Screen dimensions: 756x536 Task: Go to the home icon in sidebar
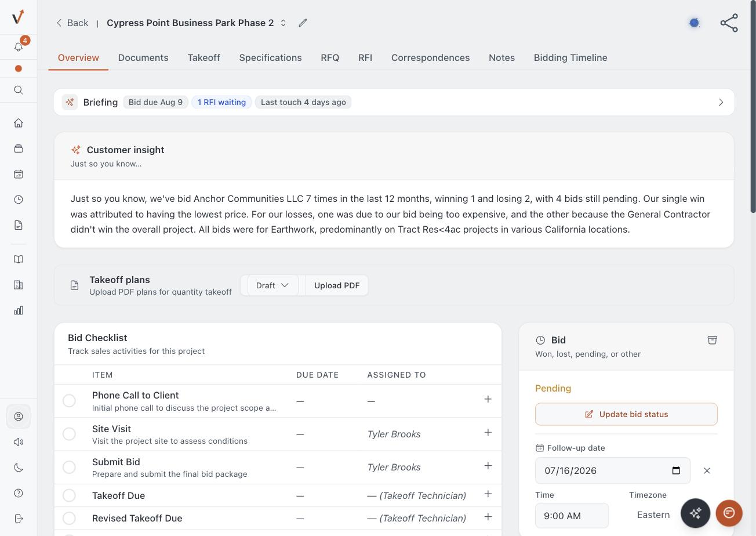[x=19, y=123]
